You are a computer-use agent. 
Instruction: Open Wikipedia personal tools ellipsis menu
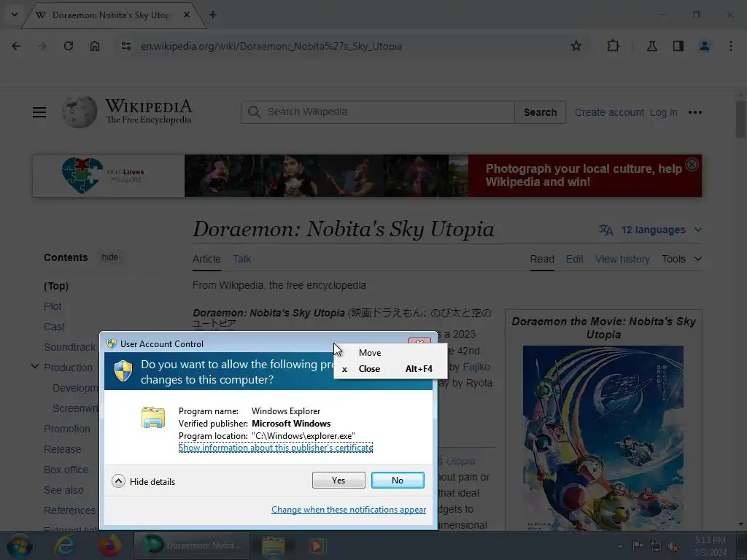click(695, 112)
